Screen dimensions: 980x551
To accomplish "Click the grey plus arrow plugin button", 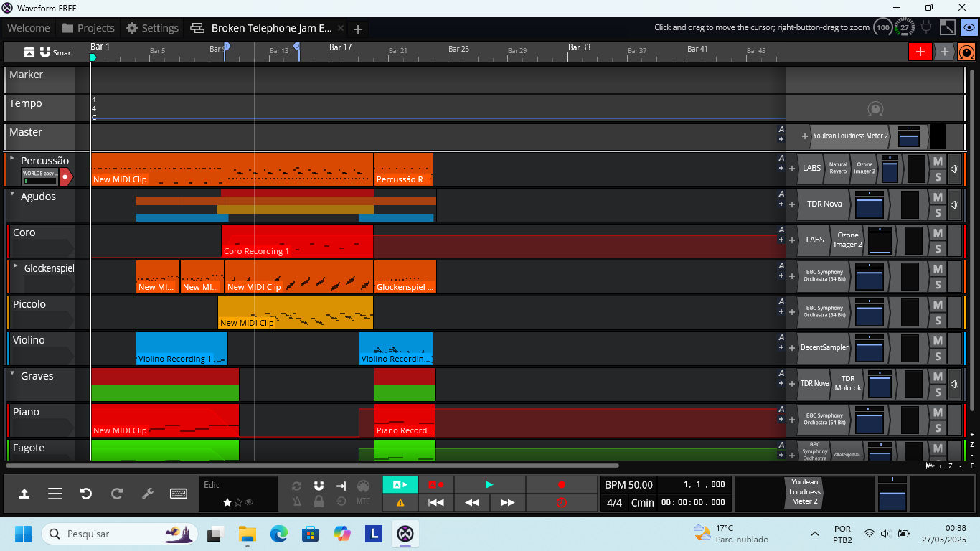I will (x=944, y=52).
